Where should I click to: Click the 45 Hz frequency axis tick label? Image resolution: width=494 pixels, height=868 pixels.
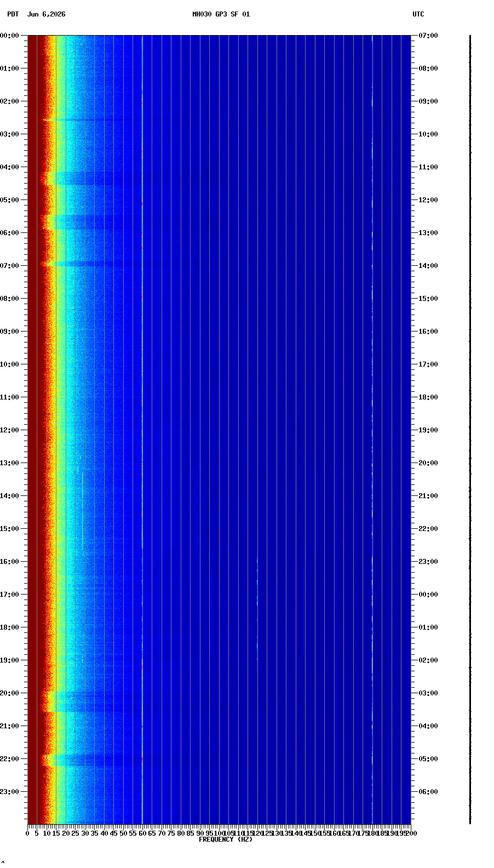click(113, 833)
